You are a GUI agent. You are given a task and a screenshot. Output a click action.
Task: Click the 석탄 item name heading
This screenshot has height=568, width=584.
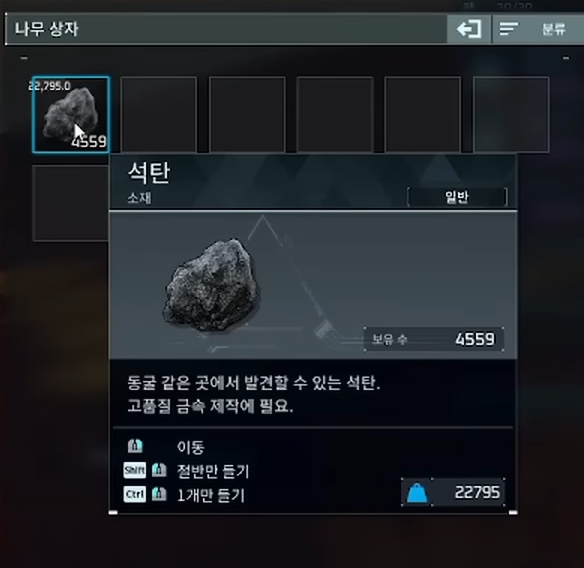point(149,172)
